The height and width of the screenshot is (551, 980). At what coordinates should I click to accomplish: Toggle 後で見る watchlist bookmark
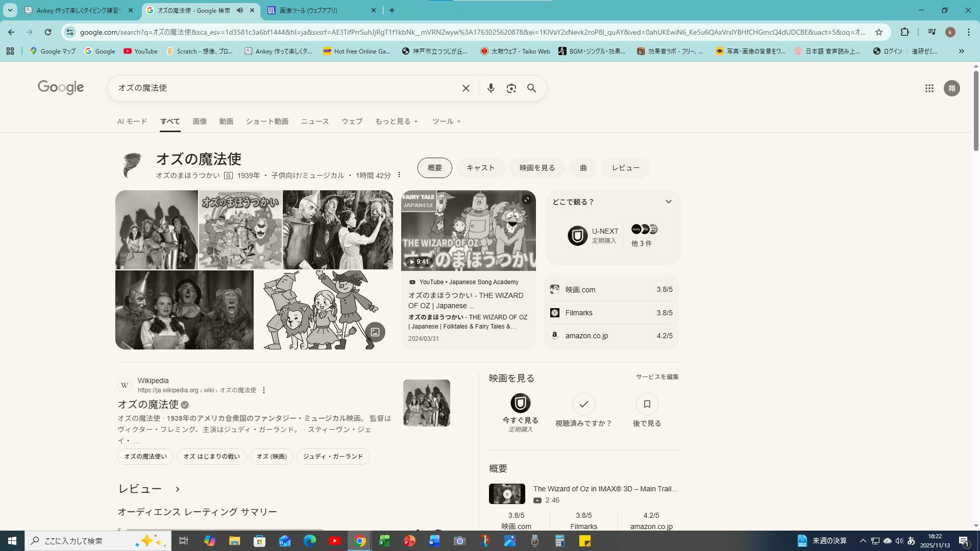[647, 404]
